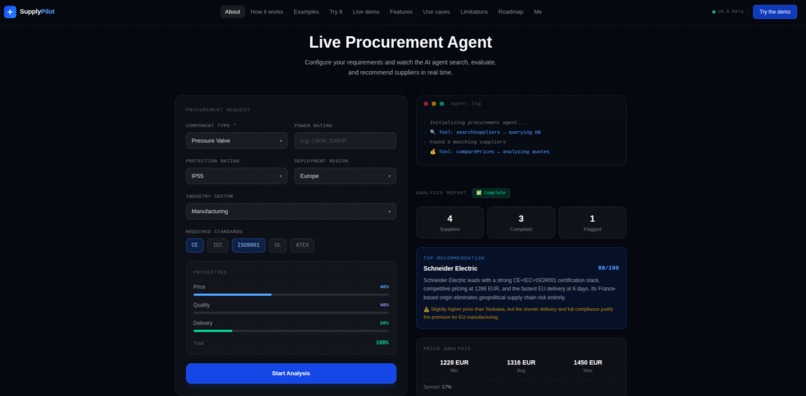The height and width of the screenshot is (396, 806).
Task: Toggle the CE standard chip
Action: 195,245
